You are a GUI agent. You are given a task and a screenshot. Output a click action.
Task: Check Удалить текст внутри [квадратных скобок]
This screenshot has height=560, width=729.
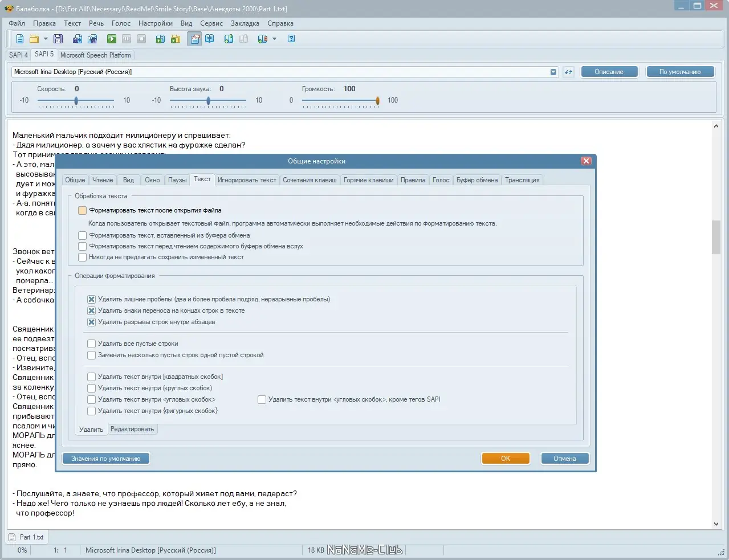pyautogui.click(x=91, y=377)
